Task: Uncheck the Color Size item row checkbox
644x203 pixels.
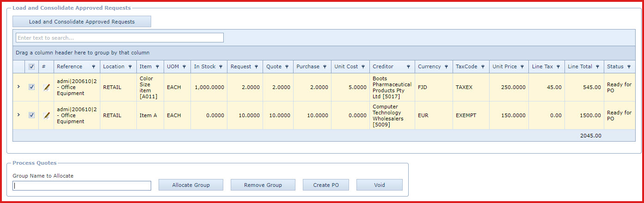Action: [x=31, y=87]
